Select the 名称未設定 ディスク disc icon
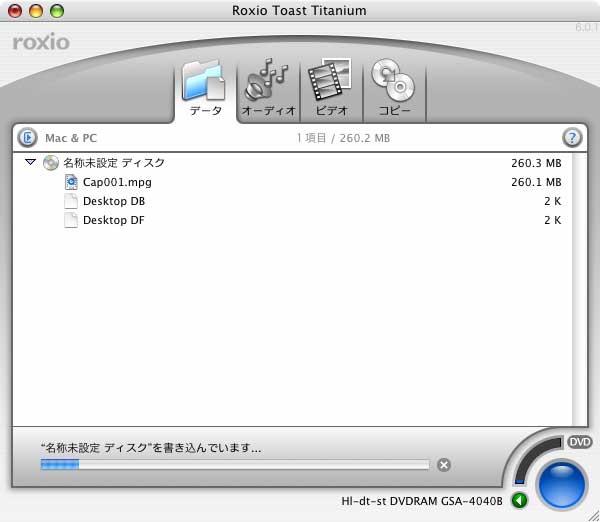Screen dimensions: 600x522 click(50, 162)
